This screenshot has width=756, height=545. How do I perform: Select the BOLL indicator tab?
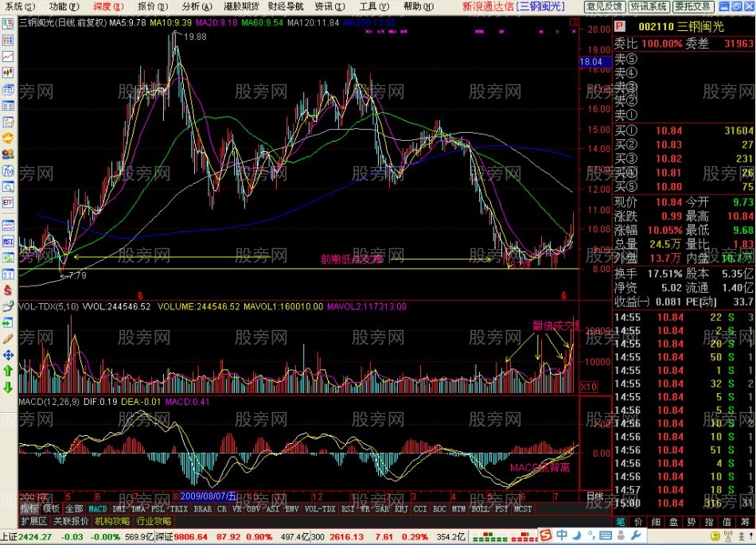(480, 509)
